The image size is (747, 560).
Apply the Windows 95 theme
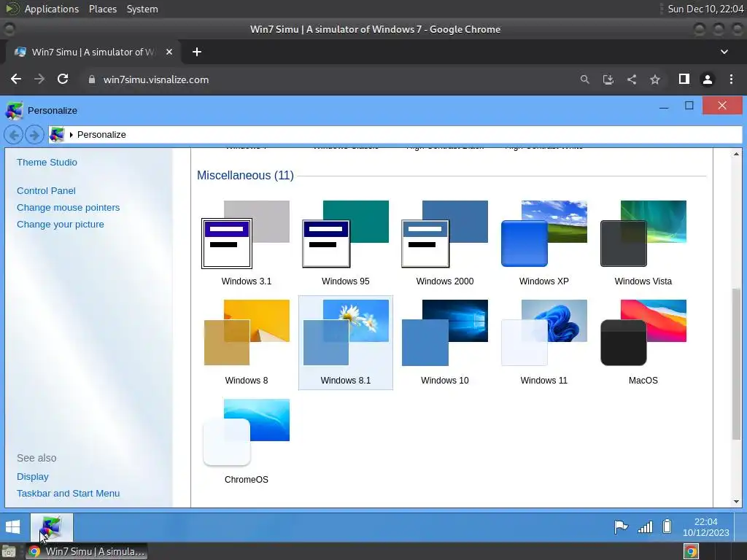click(x=345, y=244)
